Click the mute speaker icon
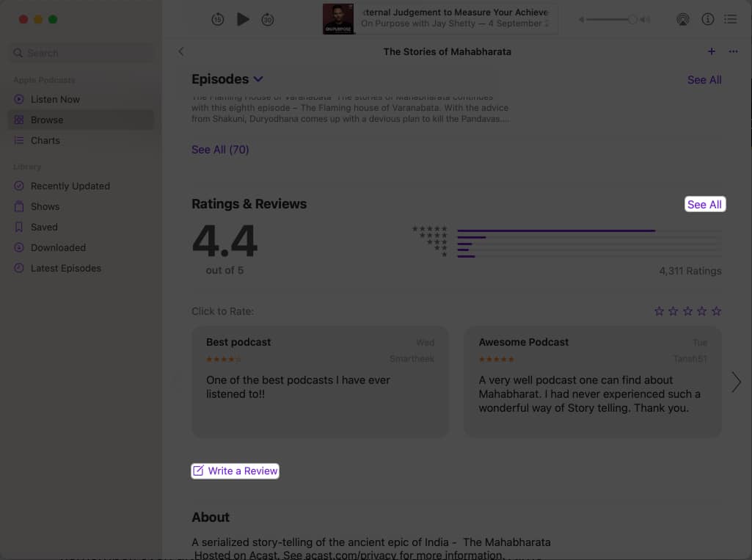This screenshot has width=752, height=560. (581, 20)
